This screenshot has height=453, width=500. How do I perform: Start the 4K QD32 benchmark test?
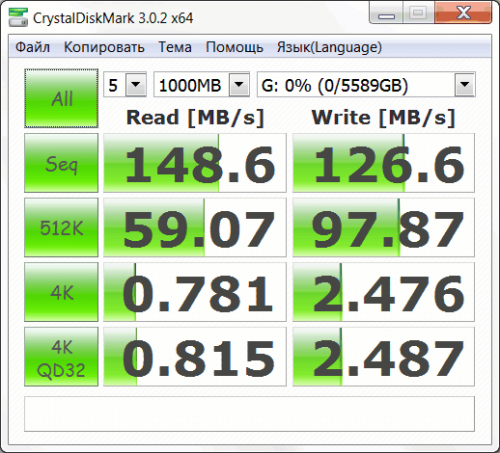point(61,357)
